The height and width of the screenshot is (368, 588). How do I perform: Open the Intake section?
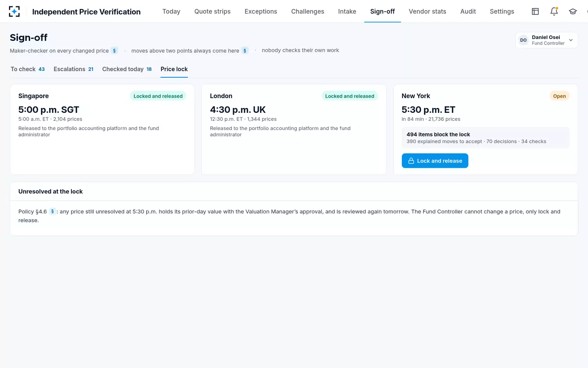click(347, 11)
